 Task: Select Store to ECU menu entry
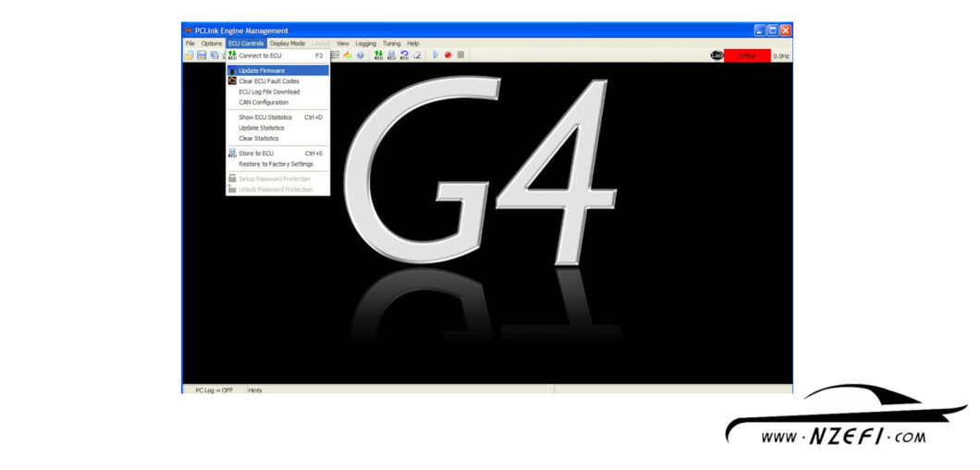coord(277,154)
